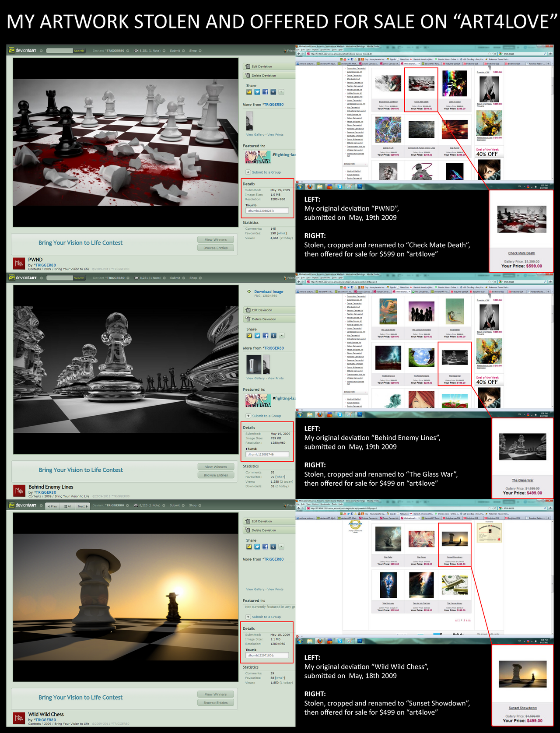
Task: Open share dropdown arrow on Wild Wild Chess page
Action: click(281, 547)
